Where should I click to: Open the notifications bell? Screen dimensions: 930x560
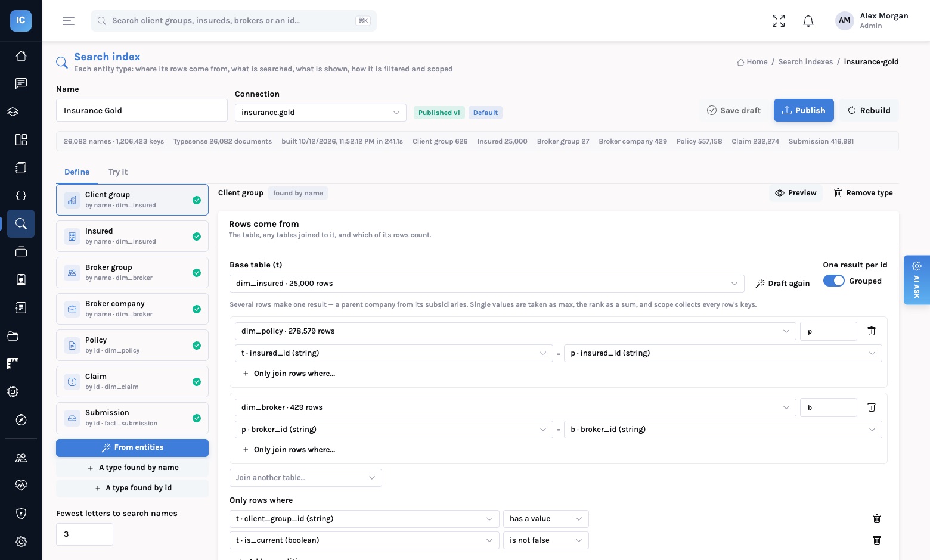808,21
